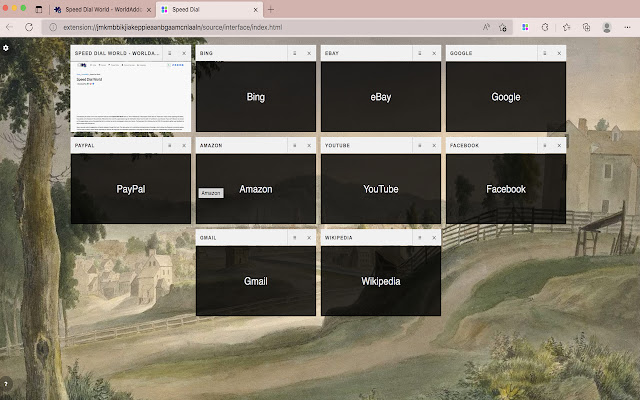Reload the page with the refresh button

point(28,27)
